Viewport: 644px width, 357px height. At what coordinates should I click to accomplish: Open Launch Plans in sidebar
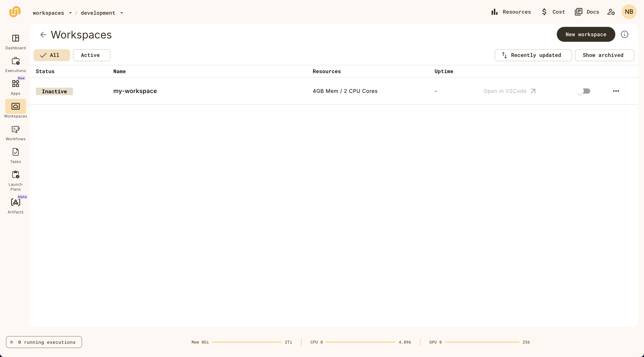pos(15,175)
